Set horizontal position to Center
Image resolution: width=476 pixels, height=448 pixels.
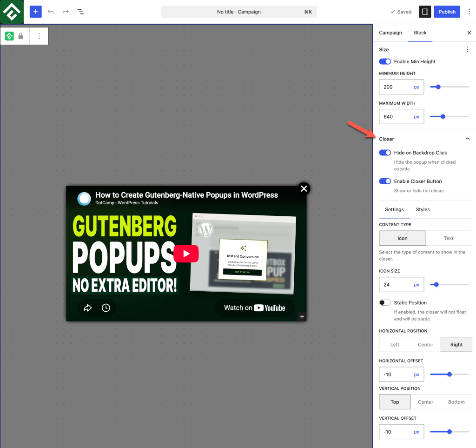point(425,344)
